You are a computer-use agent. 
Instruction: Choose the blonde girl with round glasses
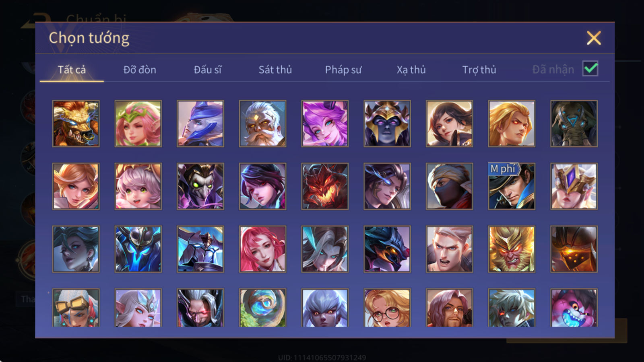click(x=387, y=308)
